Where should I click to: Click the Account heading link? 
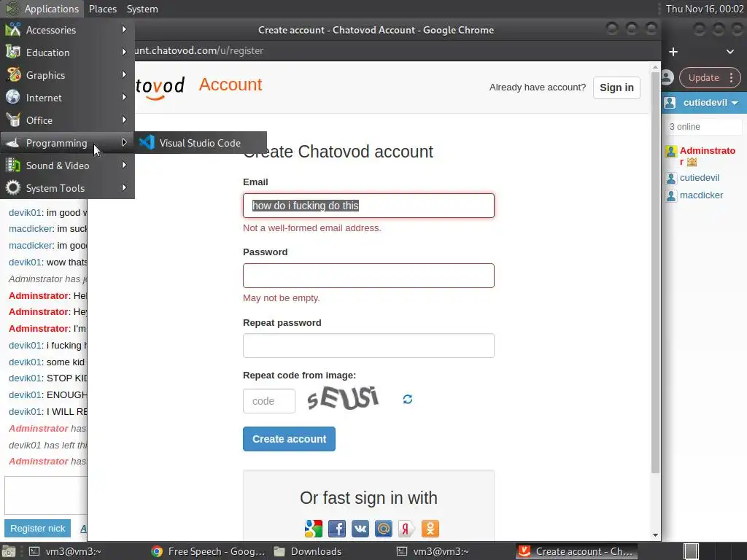(231, 85)
